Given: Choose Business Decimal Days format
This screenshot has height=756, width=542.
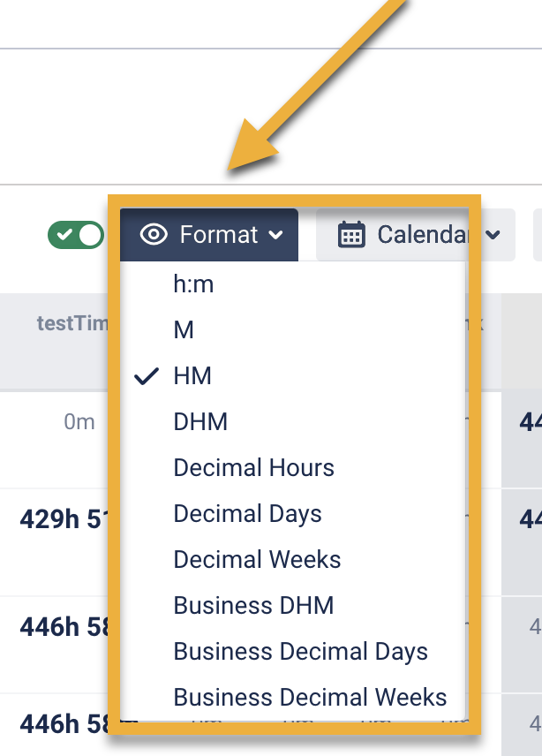Looking at the screenshot, I should 300,652.
